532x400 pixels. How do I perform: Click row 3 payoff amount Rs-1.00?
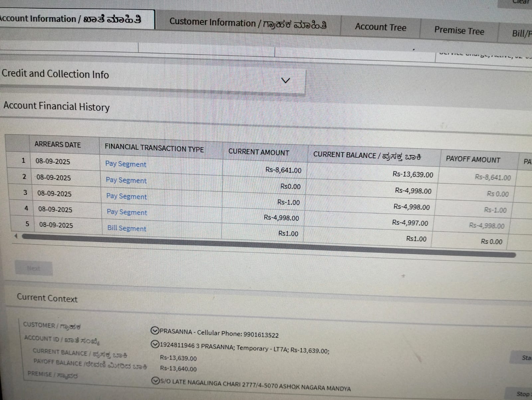coord(495,210)
